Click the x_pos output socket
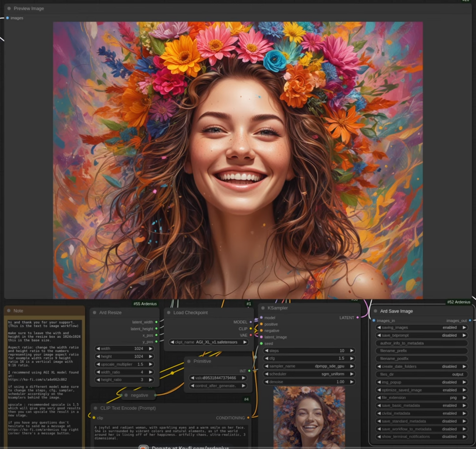The width and height of the screenshot is (476, 449). (156, 335)
